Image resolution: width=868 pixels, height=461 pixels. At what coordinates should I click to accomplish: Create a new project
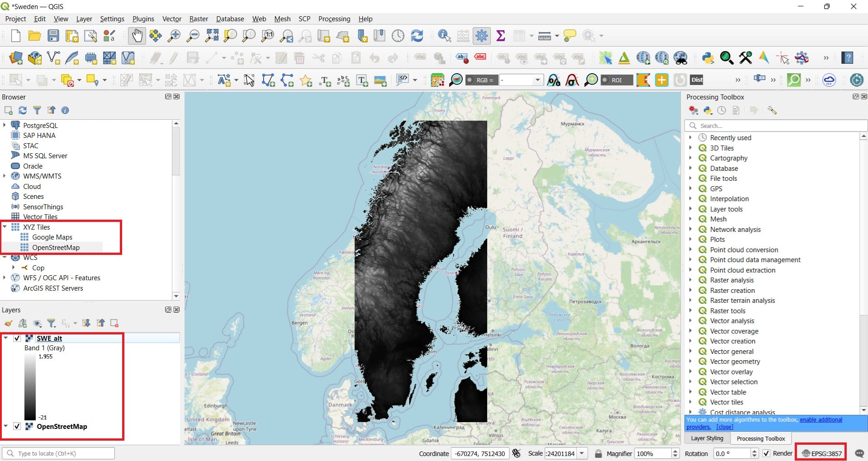coord(16,36)
